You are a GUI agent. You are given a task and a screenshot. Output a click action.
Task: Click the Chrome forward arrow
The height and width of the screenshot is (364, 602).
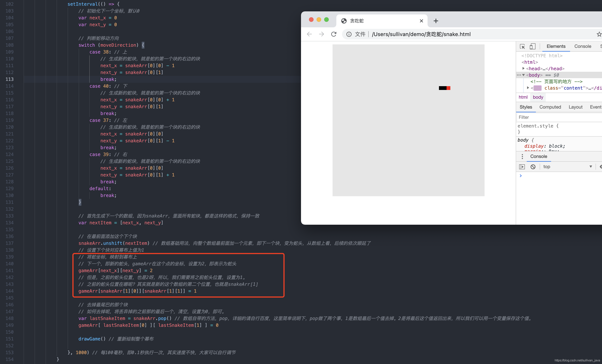(x=322, y=34)
